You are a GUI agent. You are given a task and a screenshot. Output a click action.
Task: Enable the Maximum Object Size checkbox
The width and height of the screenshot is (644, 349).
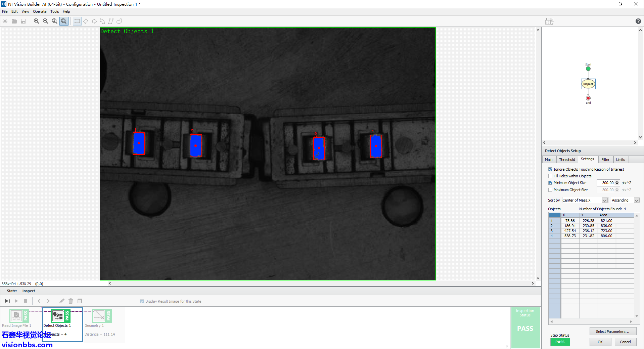[x=550, y=190]
